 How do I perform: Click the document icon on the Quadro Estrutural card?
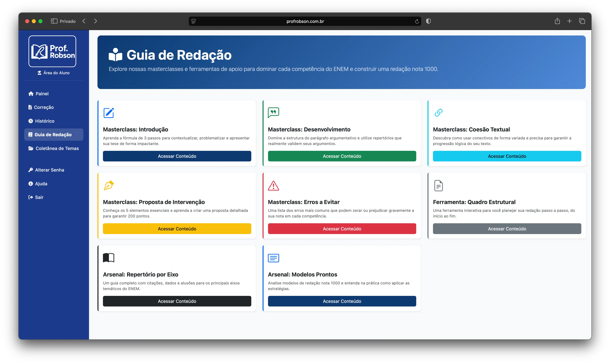[x=439, y=186]
